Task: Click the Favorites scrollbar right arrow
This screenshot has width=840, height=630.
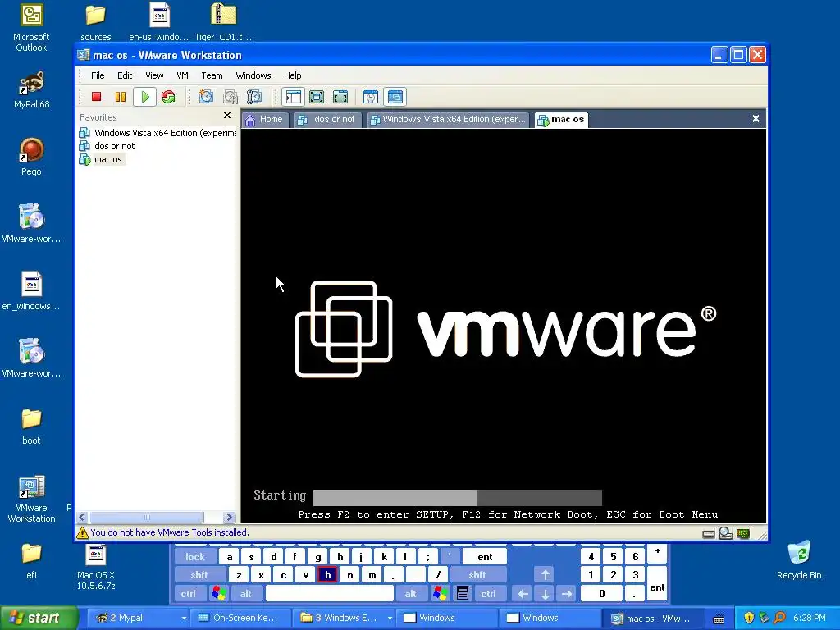Action: tap(230, 518)
